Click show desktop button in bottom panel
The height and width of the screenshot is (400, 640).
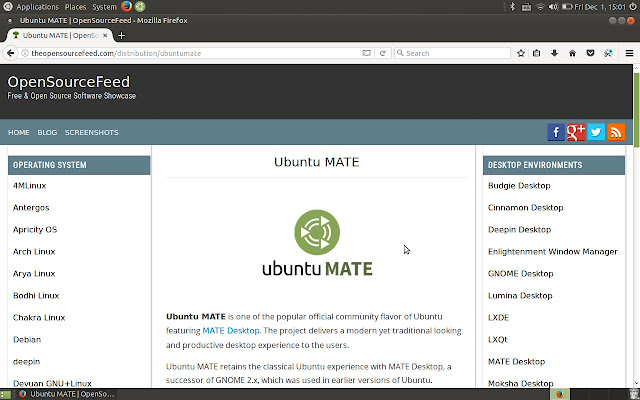[x=5, y=394]
